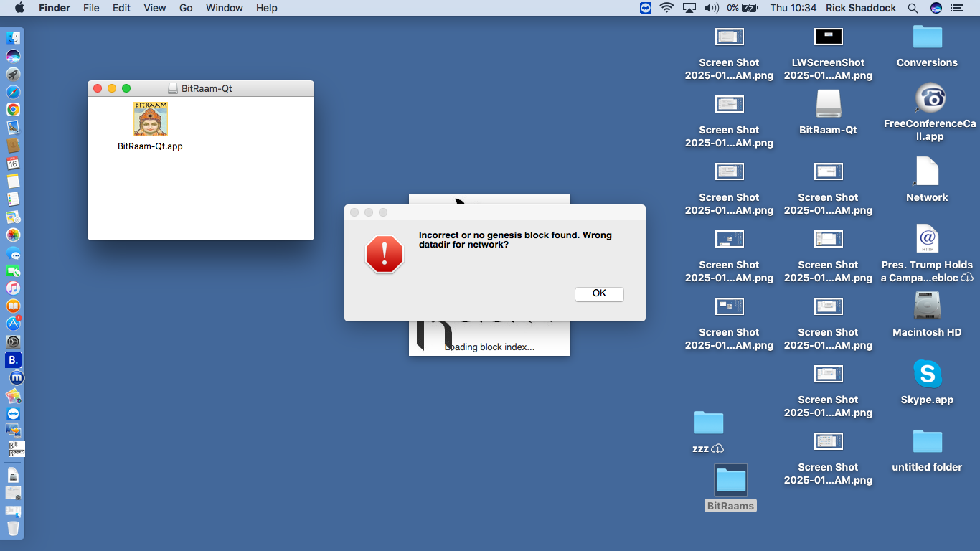This screenshot has height=551, width=980.
Task: Open iTunes music icon in Dock
Action: (x=13, y=288)
